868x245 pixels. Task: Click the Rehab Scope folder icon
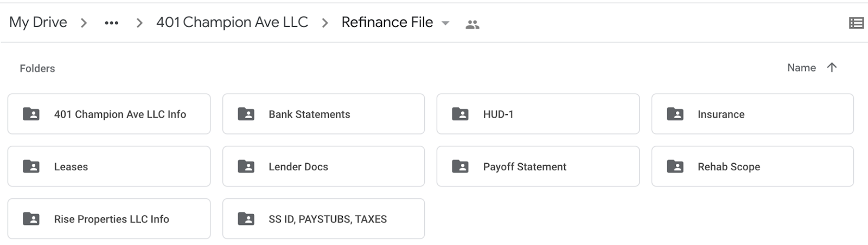point(675,166)
